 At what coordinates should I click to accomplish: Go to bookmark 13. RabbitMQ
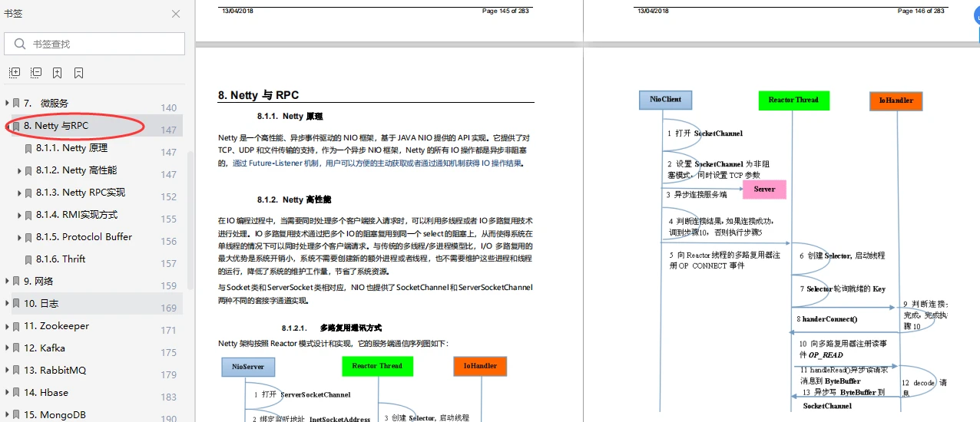point(55,371)
